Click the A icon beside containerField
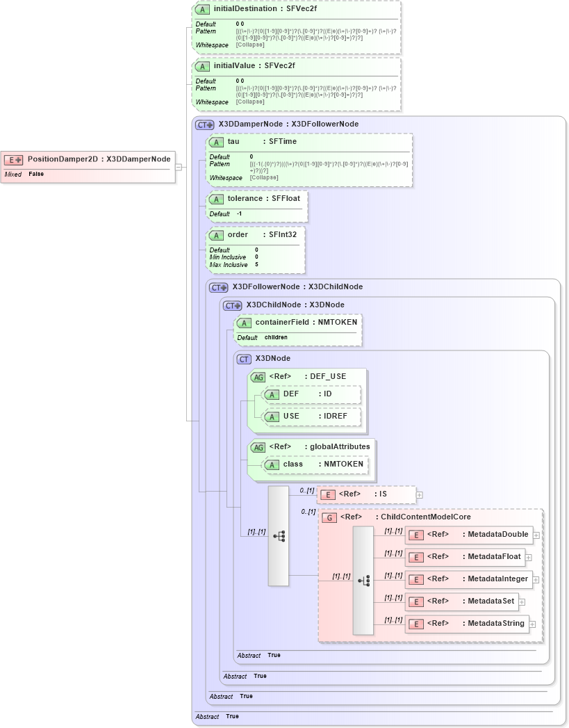Image resolution: width=569 pixels, height=728 pixels. 244,323
